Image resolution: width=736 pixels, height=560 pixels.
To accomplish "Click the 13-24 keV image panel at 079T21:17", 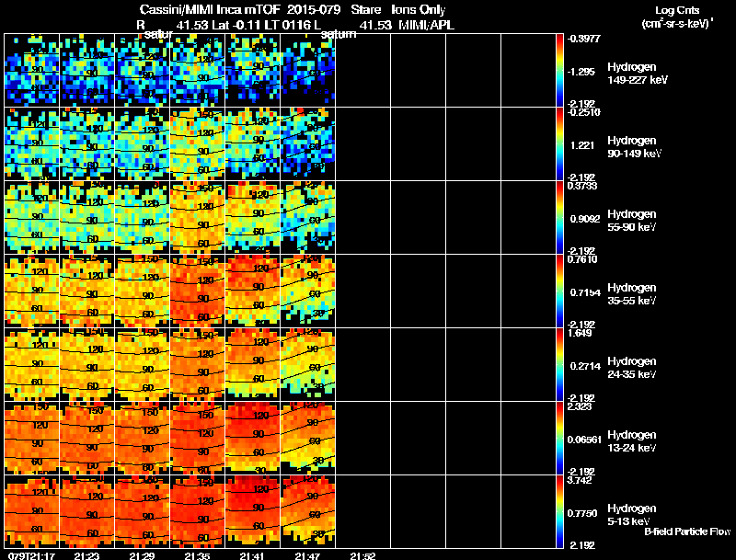I will (x=31, y=438).
